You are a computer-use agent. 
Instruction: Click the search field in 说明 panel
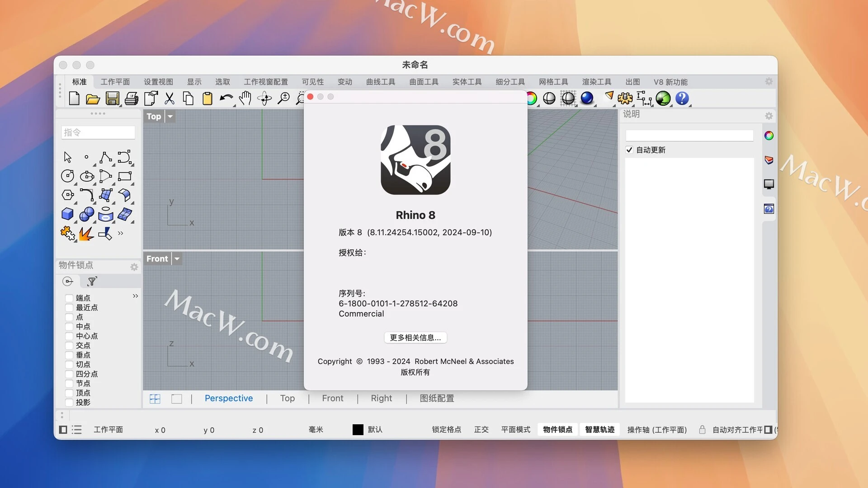(689, 136)
